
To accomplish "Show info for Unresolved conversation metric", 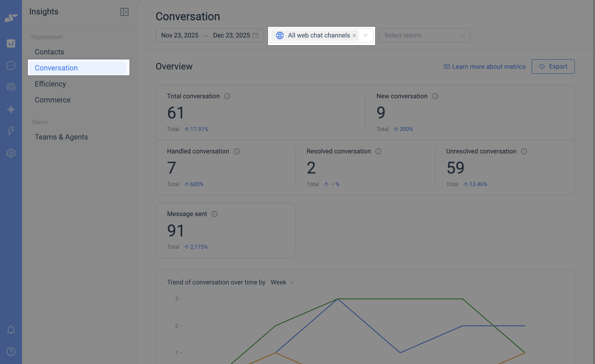I will [524, 151].
